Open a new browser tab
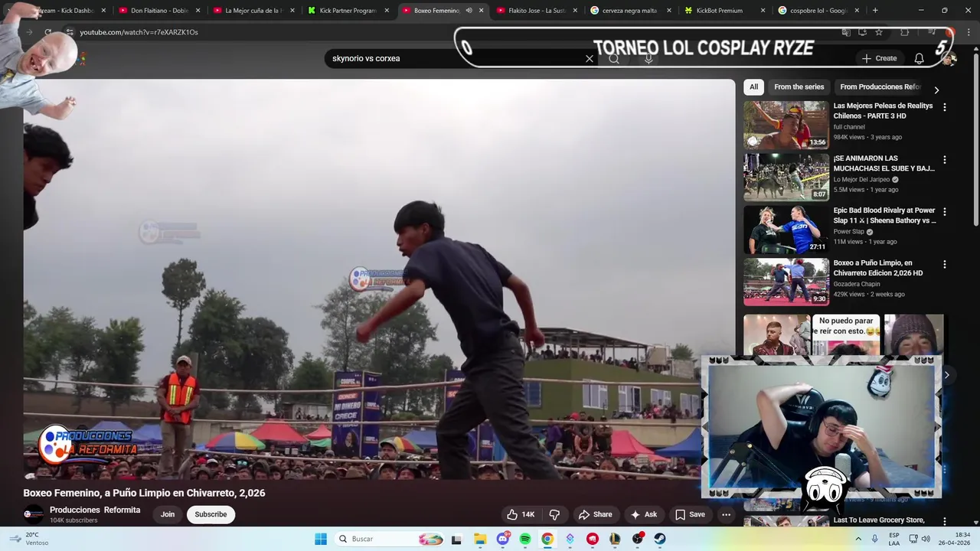This screenshot has height=551, width=980. 875,11
